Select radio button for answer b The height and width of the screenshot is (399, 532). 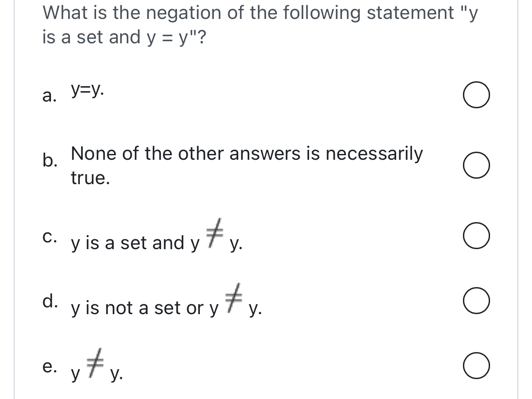pos(476,165)
